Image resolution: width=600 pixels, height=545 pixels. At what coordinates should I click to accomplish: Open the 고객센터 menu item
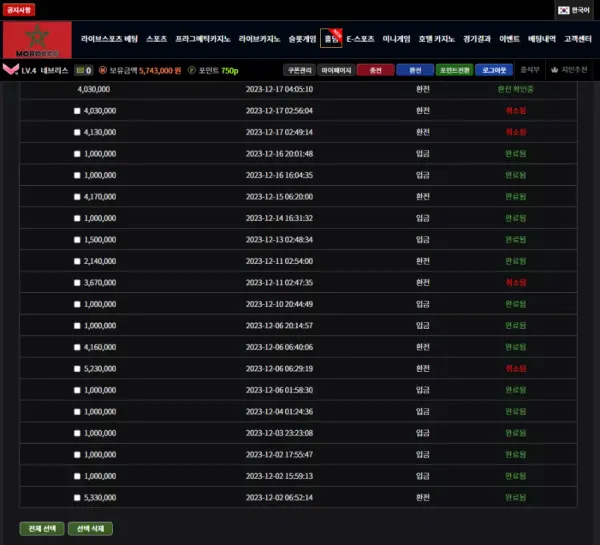click(x=576, y=39)
